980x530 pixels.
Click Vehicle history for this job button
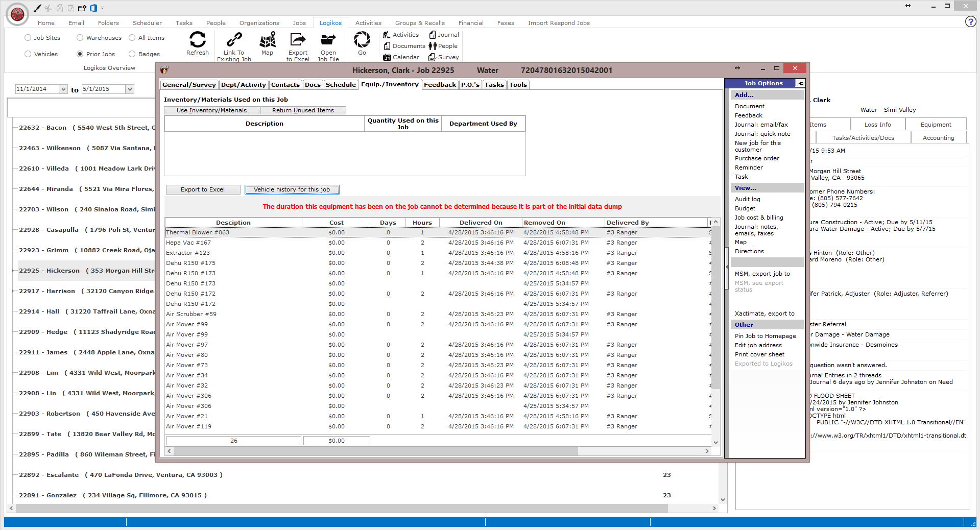click(292, 189)
